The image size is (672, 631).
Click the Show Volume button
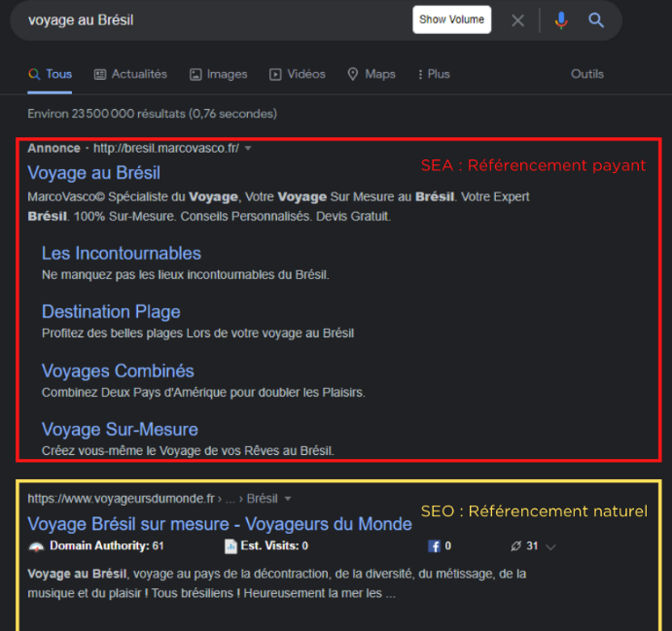451,19
